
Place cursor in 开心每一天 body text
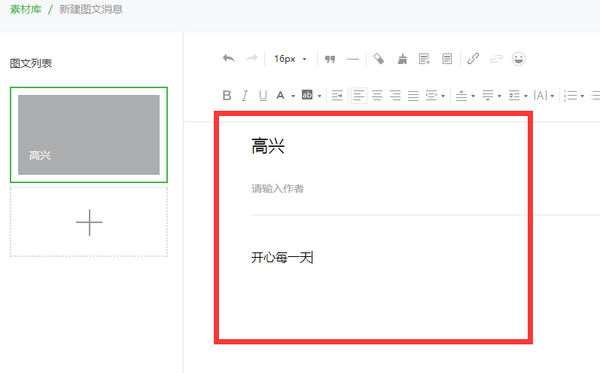[x=282, y=257]
